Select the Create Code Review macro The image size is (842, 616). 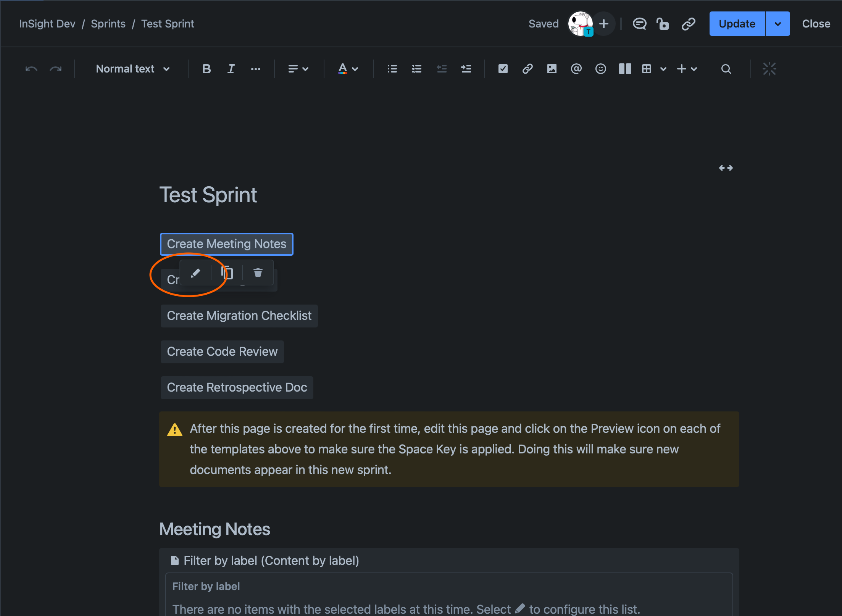[x=222, y=352]
